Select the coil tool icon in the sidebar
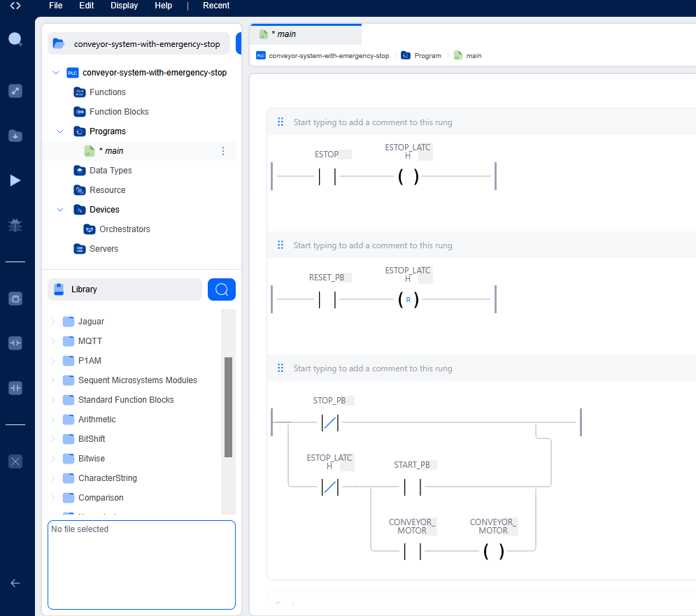The image size is (696, 616). [15, 343]
